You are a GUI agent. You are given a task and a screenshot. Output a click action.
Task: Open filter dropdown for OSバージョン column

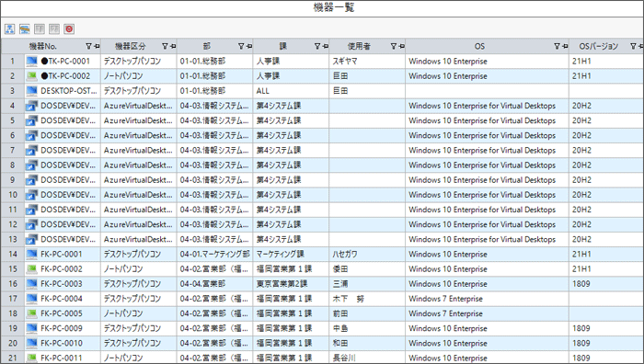point(633,46)
